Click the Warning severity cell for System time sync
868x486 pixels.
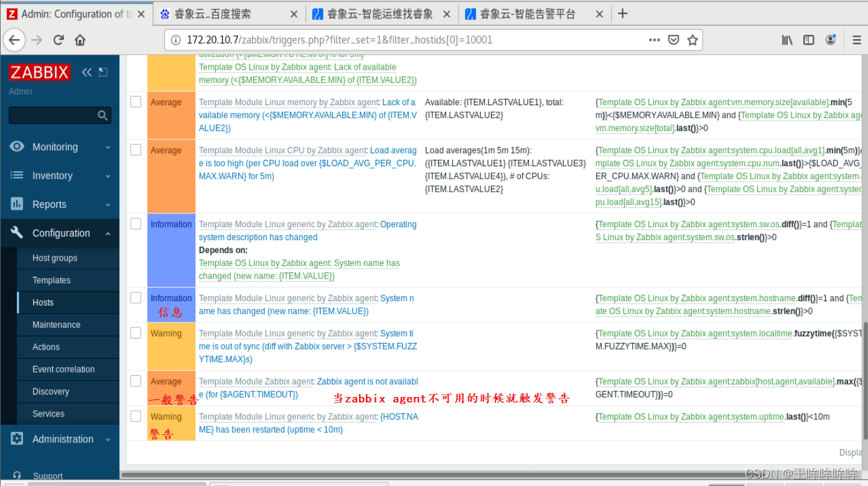click(x=171, y=346)
